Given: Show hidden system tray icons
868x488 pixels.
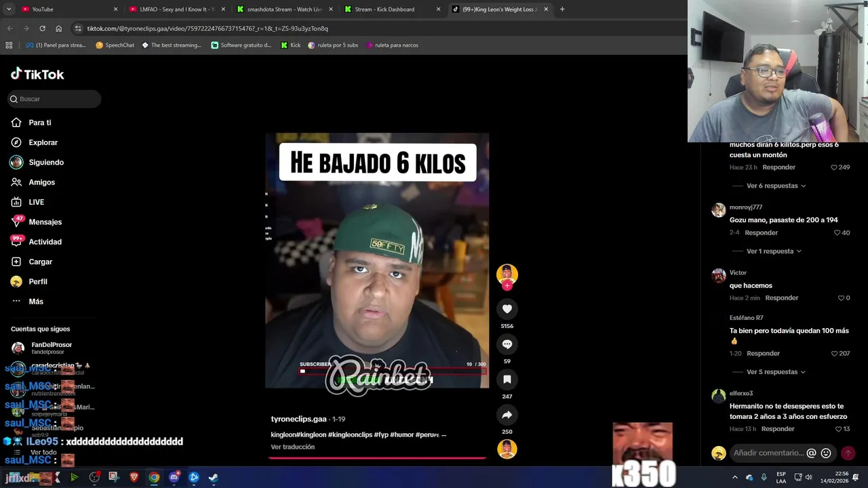Looking at the screenshot, I should (734, 477).
